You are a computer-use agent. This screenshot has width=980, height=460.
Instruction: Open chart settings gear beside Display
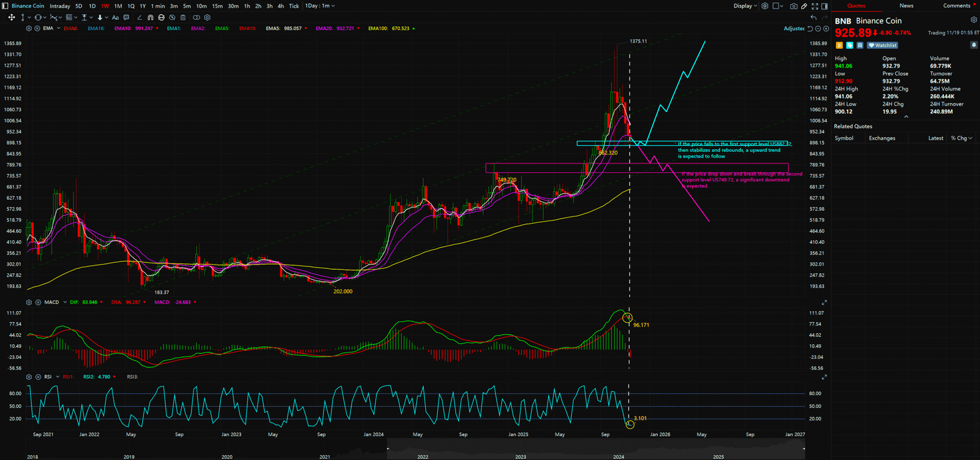pos(765,6)
